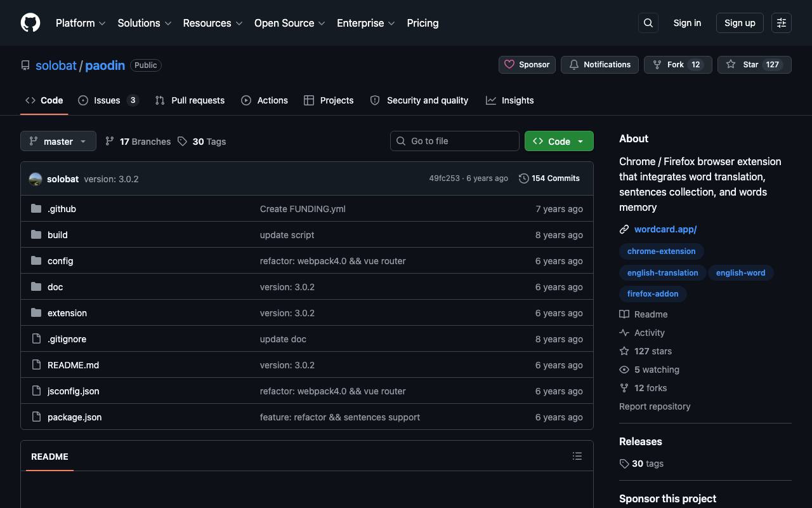Sponsor the repository with the Sponsor button

coord(527,65)
